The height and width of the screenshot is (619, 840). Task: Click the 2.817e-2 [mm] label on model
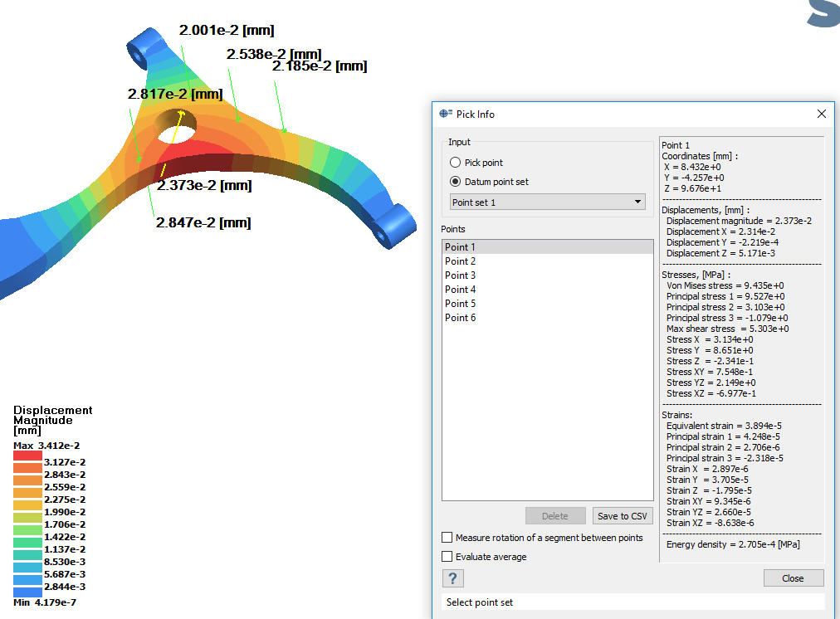pyautogui.click(x=175, y=95)
